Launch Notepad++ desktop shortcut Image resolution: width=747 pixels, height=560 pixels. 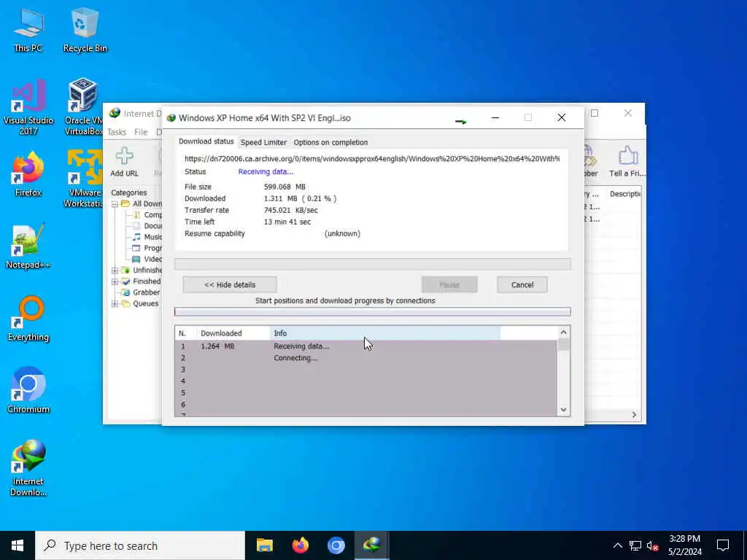[x=28, y=246]
